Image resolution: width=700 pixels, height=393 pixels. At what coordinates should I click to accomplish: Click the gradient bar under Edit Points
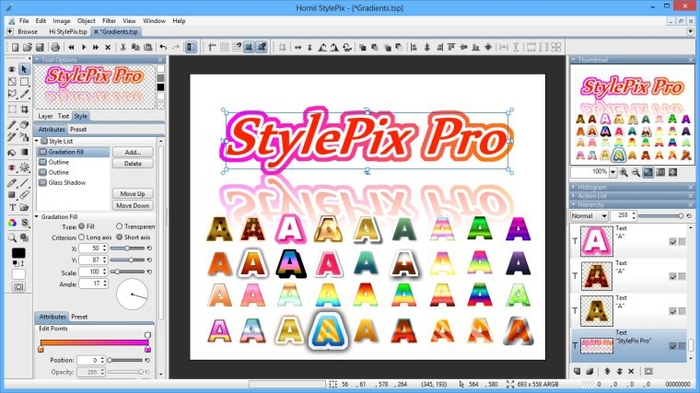94,343
